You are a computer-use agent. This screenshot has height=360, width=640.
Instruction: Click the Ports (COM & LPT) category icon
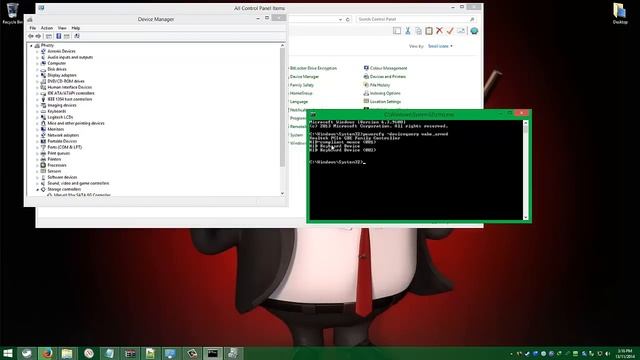coord(43,147)
